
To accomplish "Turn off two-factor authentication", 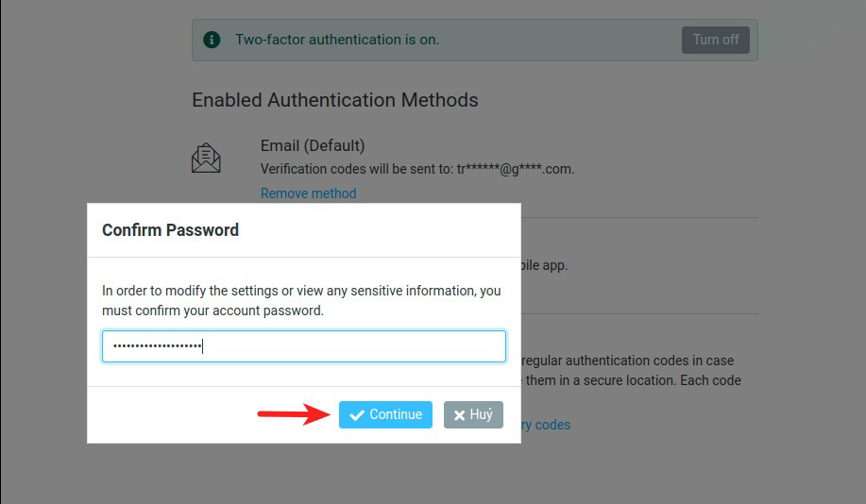I will 716,40.
